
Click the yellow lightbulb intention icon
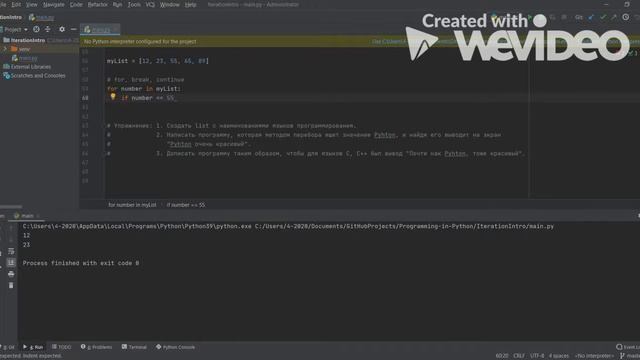pyautogui.click(x=113, y=97)
